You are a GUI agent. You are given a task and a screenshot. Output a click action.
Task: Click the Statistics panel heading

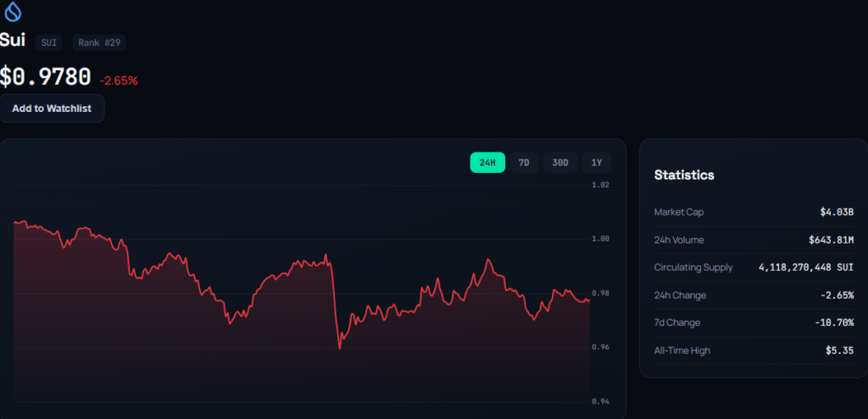(684, 175)
